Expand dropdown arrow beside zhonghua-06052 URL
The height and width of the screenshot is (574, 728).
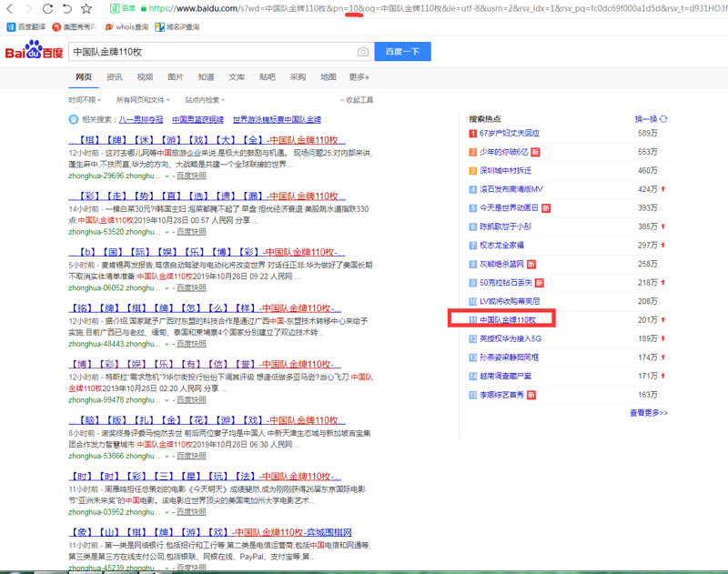pos(167,288)
